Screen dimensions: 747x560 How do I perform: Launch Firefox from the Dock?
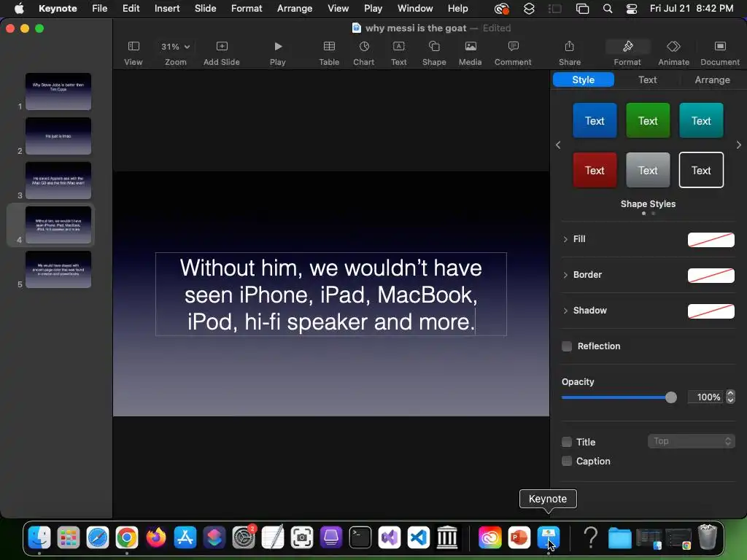156,537
